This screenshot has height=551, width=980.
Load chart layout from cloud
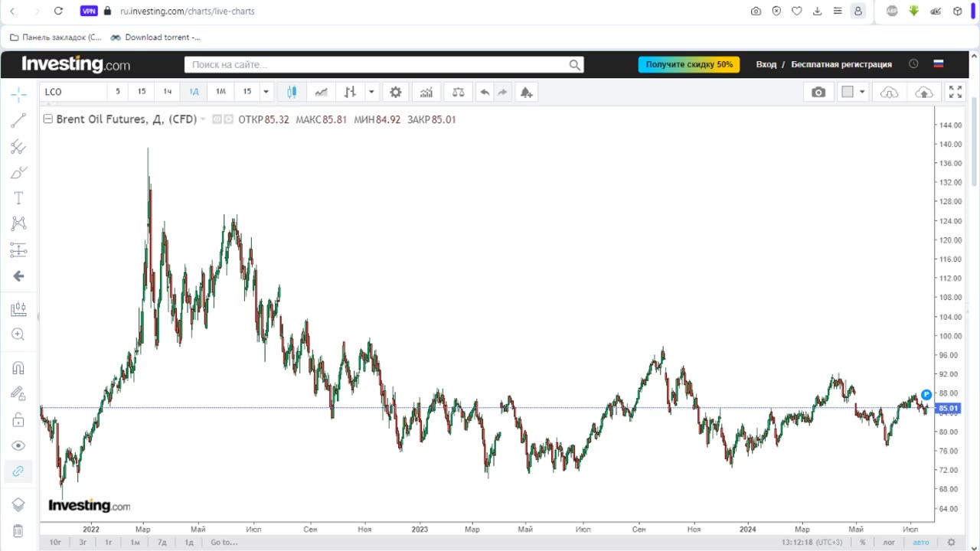[x=890, y=92]
